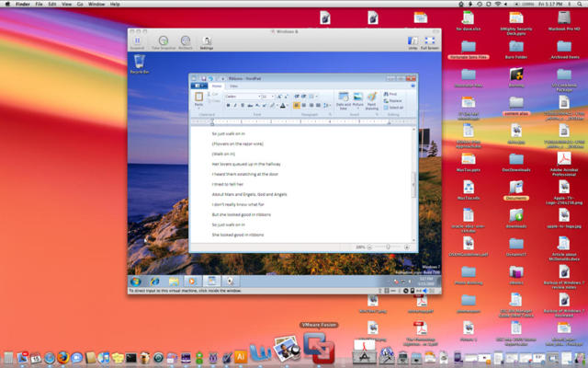Open the Go menu in the Mac menu bar
This screenshot has height=368, width=588.
[78, 5]
